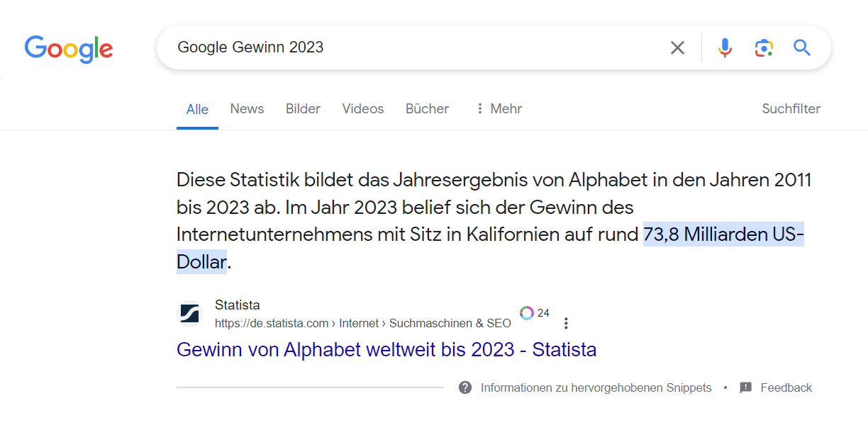Expand the Mehr menu
Viewport: 868px width, 425px height.
[499, 108]
